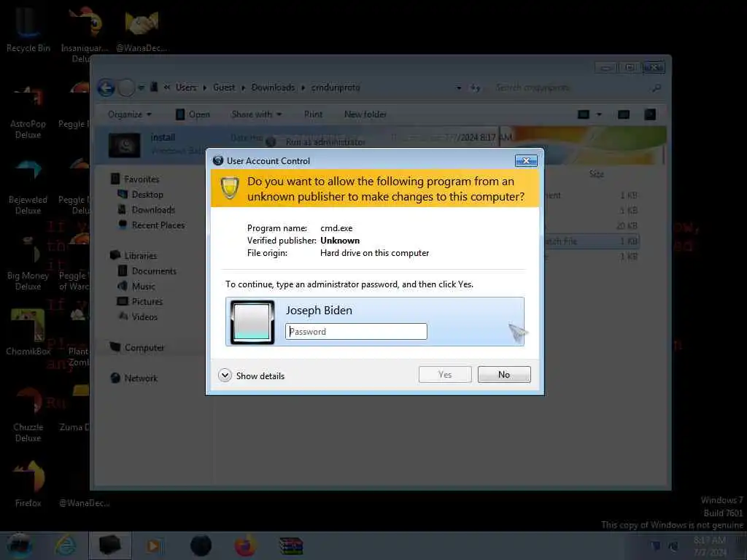Click New folder in Explorer toolbar
The height and width of the screenshot is (560, 747).
tap(365, 114)
